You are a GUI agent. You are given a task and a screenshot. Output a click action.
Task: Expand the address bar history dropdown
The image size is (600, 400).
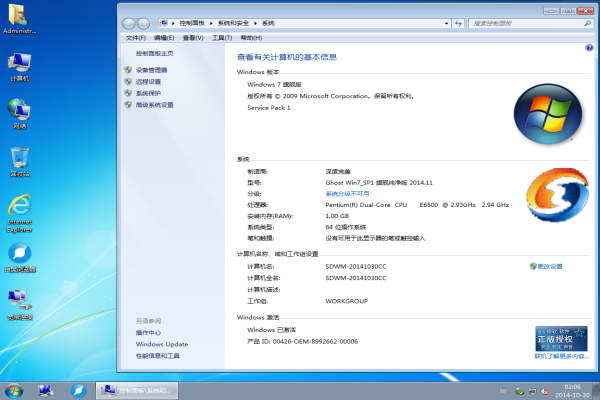coord(446,23)
